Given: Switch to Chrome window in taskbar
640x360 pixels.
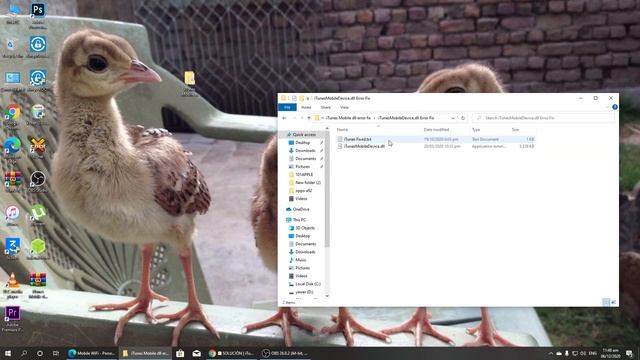Looking at the screenshot, I should (231, 353).
